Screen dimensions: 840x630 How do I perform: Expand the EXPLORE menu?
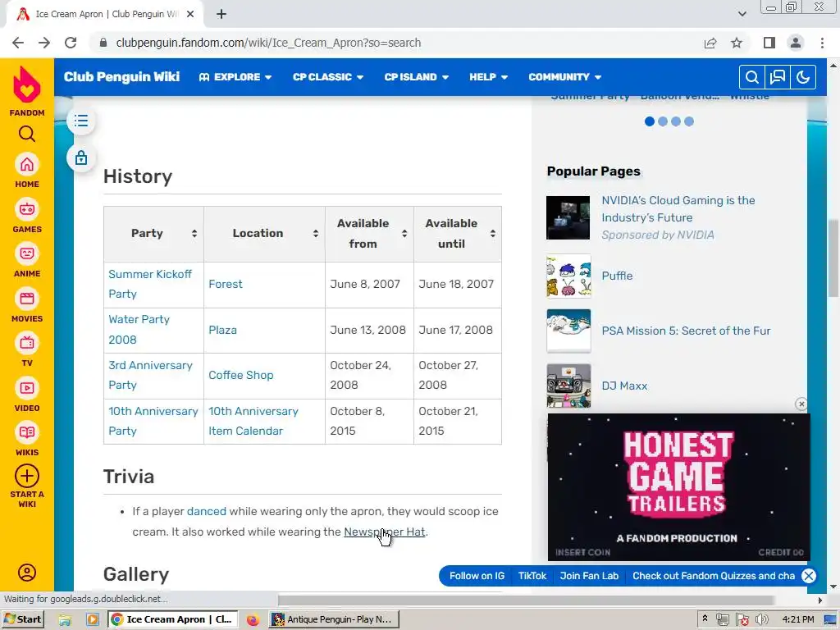point(235,77)
